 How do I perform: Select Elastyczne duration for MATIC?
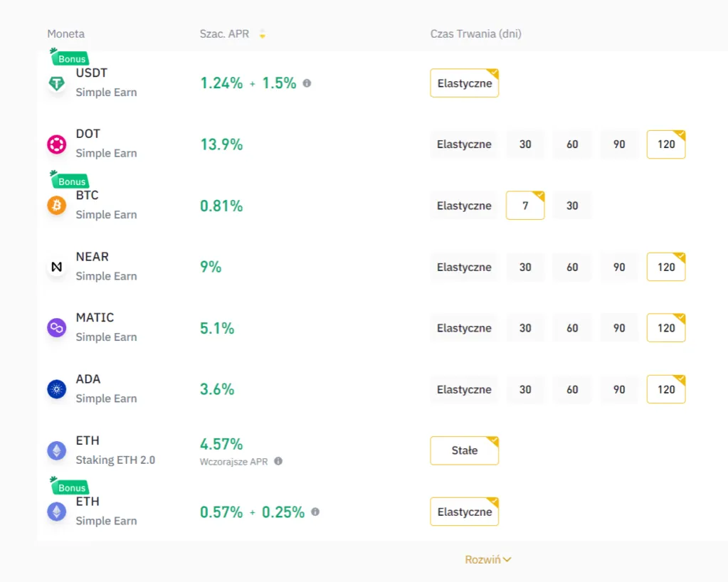(464, 328)
